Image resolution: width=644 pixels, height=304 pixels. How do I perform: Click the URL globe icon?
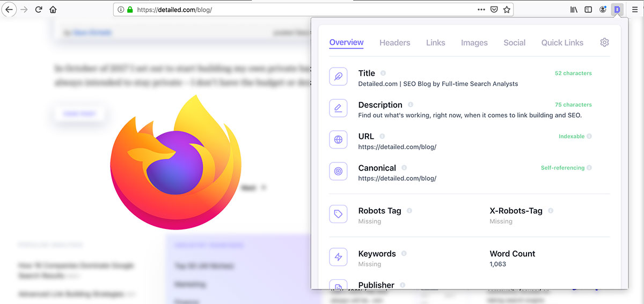[x=338, y=140]
